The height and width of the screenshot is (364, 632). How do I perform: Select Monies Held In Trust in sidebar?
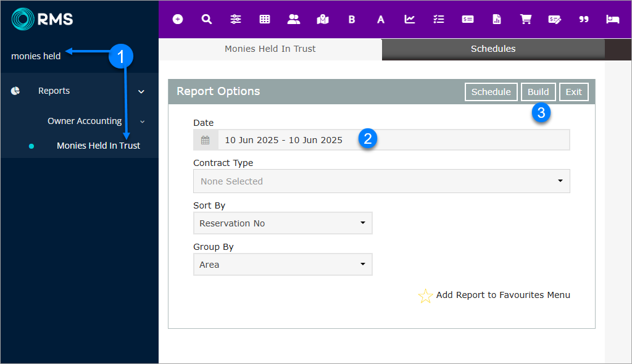point(98,146)
